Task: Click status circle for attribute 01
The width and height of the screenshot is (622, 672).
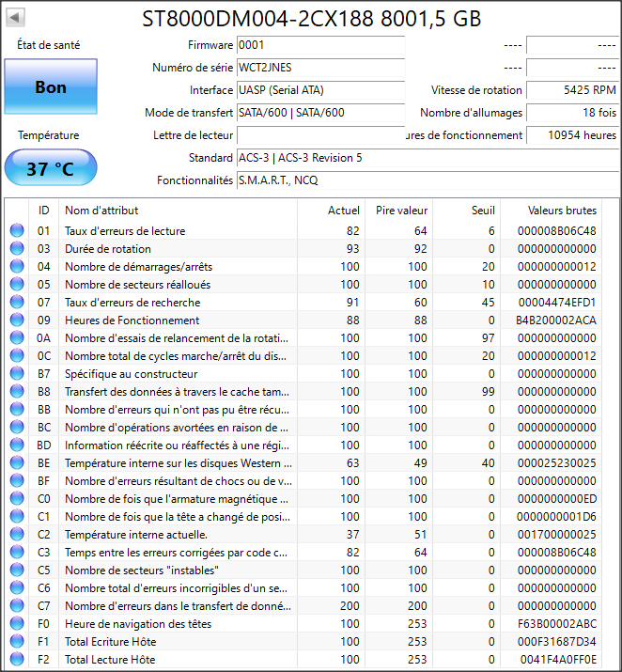Action: [17, 230]
